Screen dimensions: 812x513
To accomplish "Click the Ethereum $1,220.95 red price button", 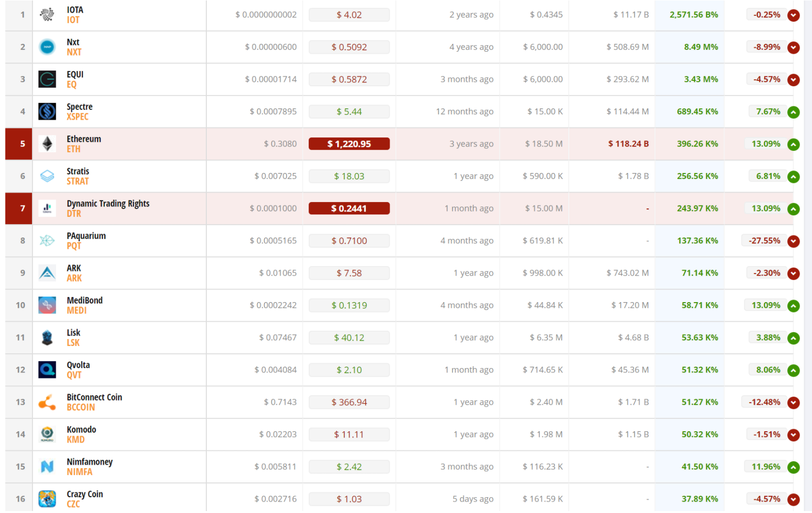I will 349,144.
